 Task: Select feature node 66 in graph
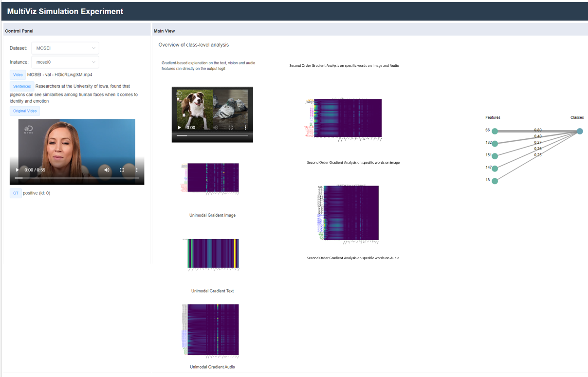pos(495,131)
